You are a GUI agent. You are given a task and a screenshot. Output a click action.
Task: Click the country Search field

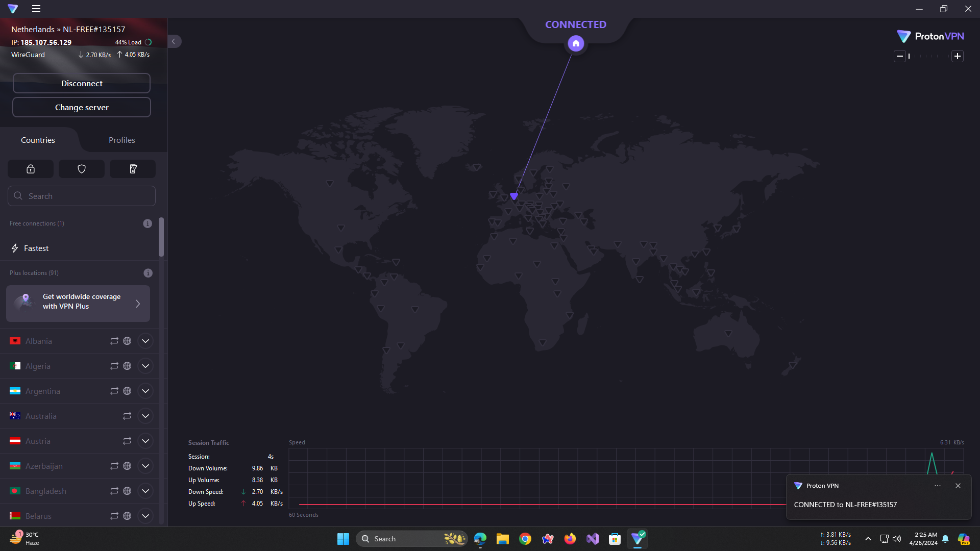(82, 196)
